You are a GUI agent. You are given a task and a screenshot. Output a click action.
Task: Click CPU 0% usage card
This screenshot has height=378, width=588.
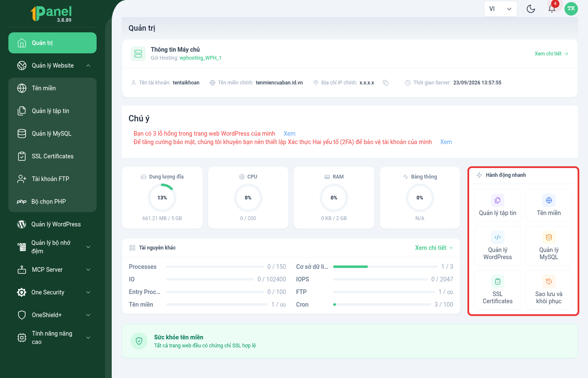pyautogui.click(x=248, y=198)
